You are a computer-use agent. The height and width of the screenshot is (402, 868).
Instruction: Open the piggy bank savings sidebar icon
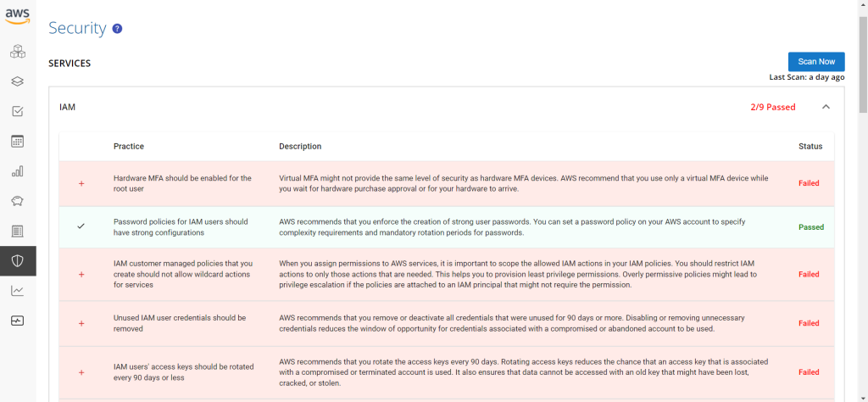click(18, 201)
